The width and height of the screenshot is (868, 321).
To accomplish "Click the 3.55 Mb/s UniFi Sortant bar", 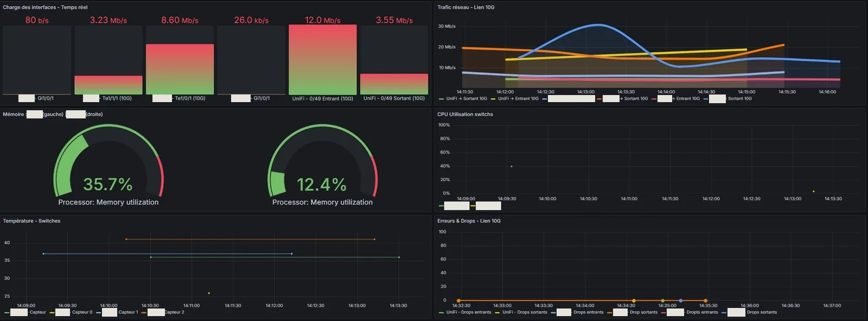I will click(x=394, y=84).
